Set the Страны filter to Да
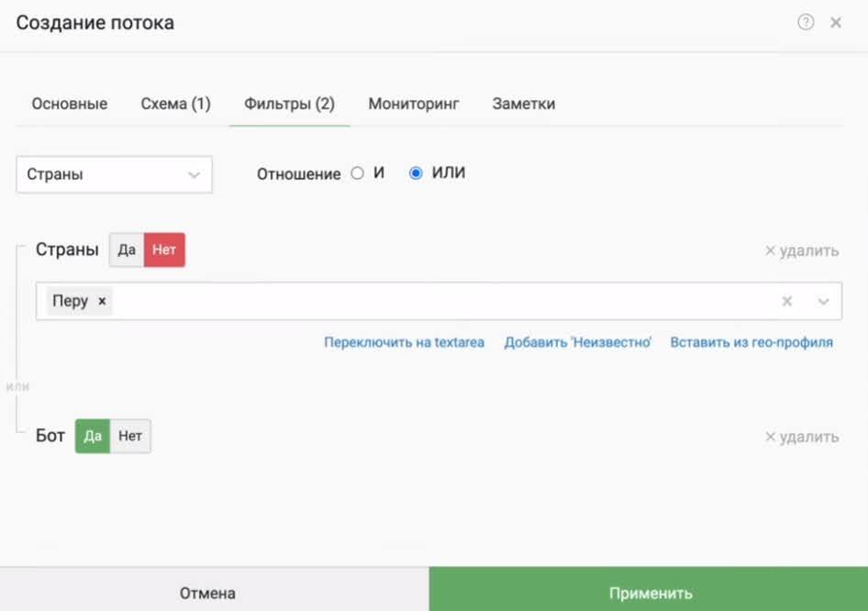The image size is (868, 611). [x=128, y=250]
